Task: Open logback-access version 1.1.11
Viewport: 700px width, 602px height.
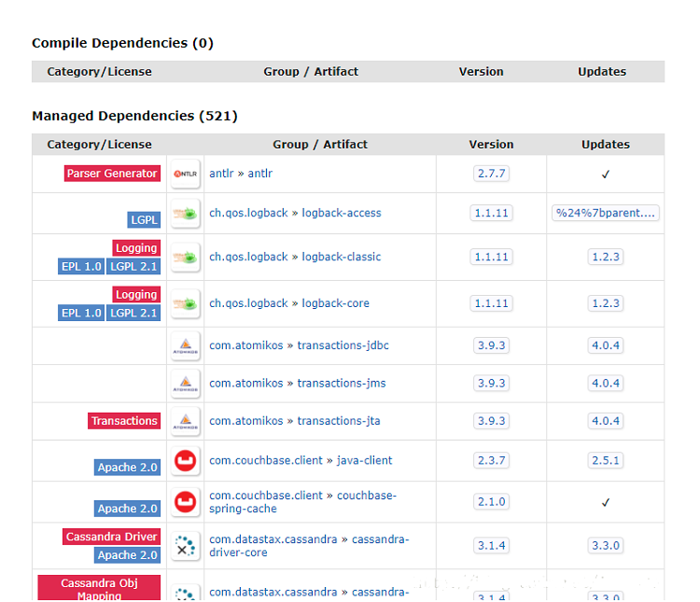Action: 491,213
